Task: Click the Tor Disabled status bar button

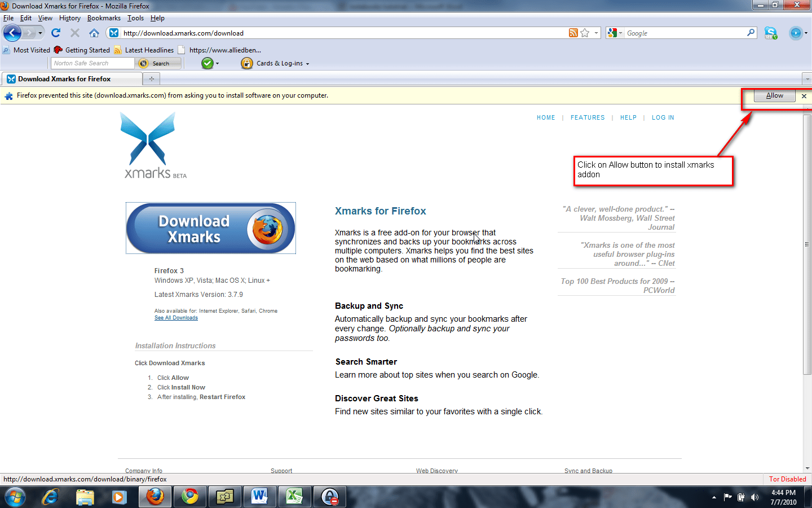Action: click(x=787, y=479)
